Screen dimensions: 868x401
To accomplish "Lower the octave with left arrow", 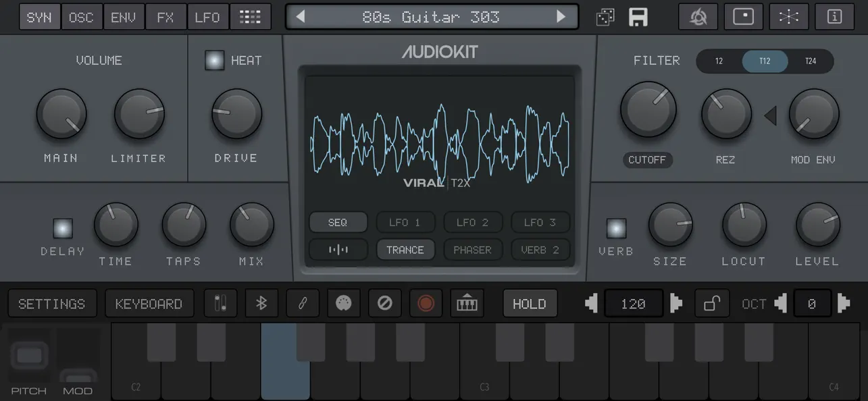I will pos(781,304).
